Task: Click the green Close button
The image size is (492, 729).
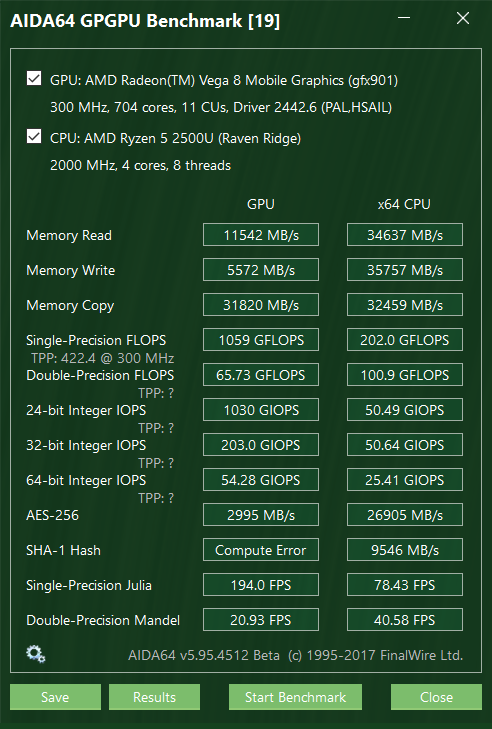Action: [x=436, y=697]
